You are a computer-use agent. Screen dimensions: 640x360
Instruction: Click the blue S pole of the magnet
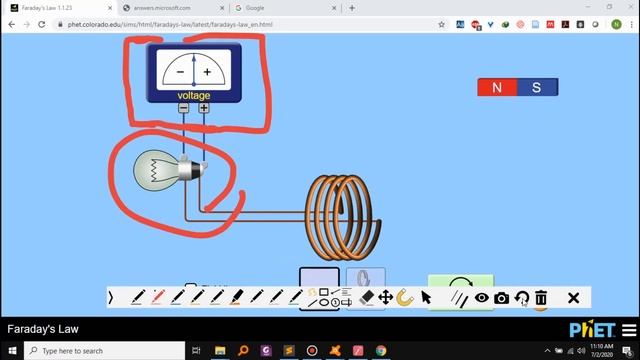point(537,87)
